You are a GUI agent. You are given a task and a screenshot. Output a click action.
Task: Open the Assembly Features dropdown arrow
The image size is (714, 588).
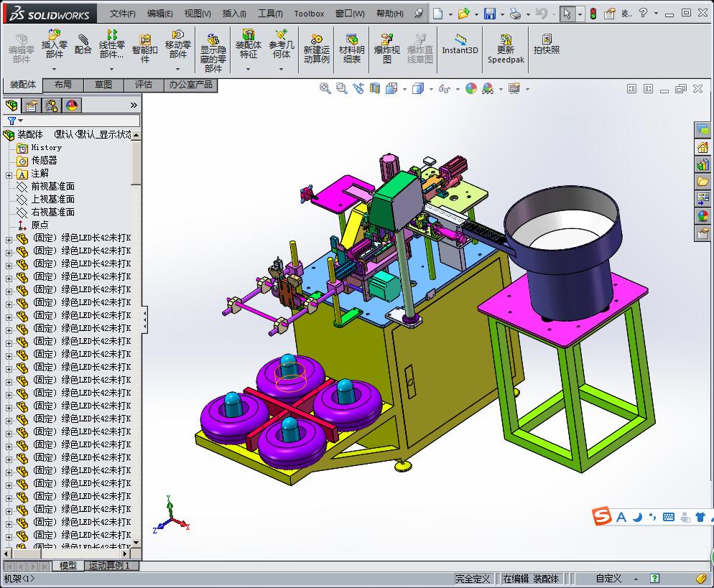248,69
